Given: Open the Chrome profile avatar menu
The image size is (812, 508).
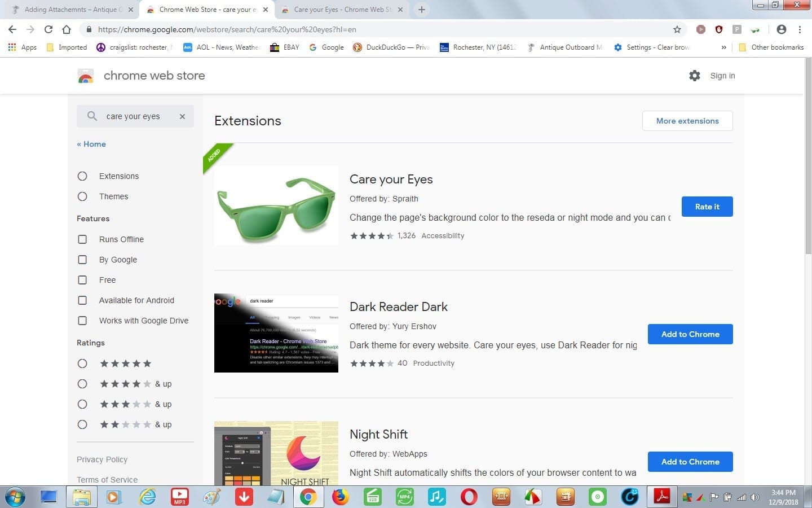Looking at the screenshot, I should click(x=781, y=29).
